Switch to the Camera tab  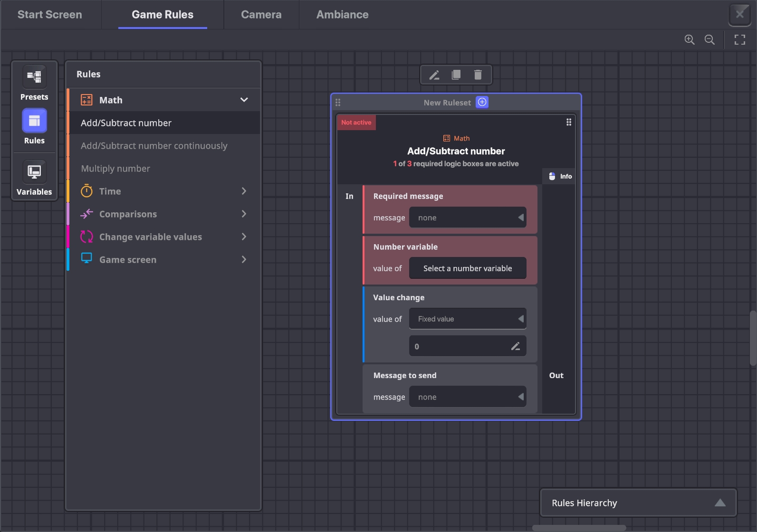[261, 15]
